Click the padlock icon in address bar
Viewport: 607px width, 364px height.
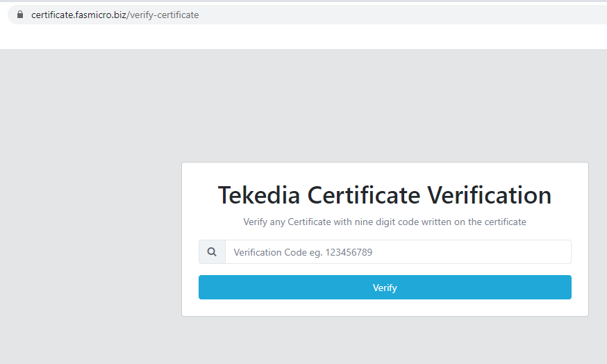19,15
